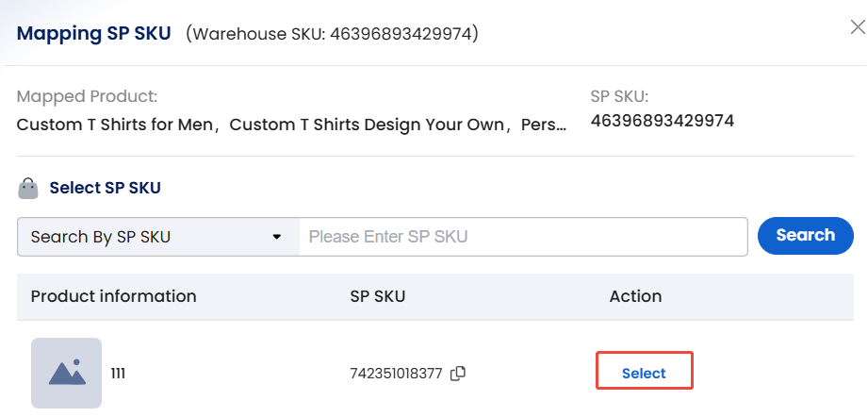Click the shopping bag icon

tap(28, 188)
